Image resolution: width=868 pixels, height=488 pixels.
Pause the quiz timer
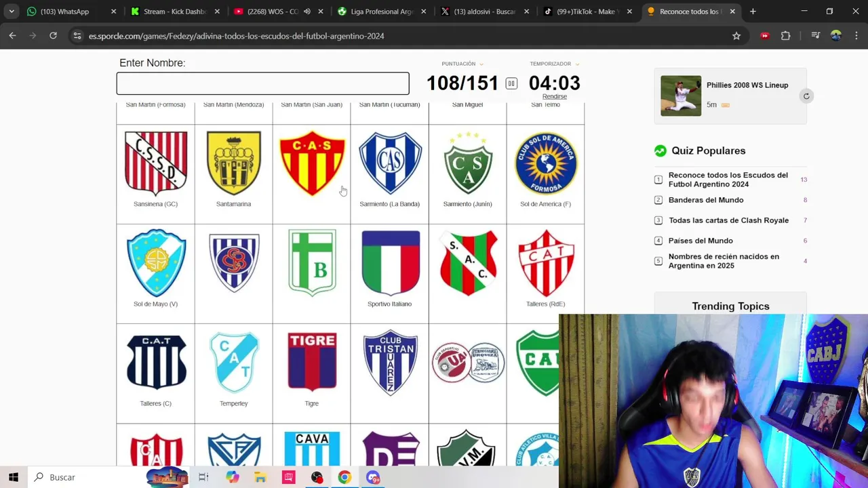coord(511,83)
